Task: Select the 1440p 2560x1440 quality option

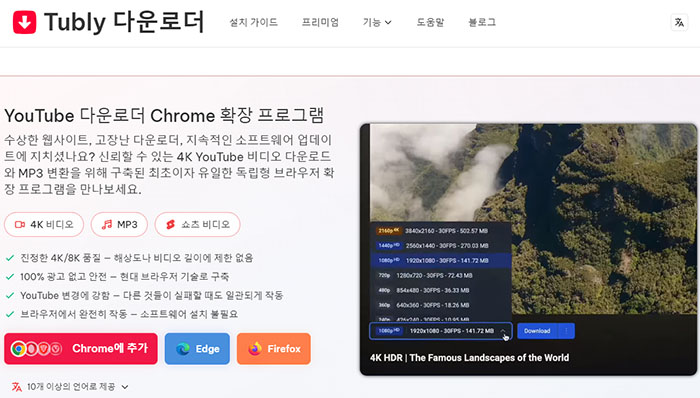Action: tap(441, 245)
